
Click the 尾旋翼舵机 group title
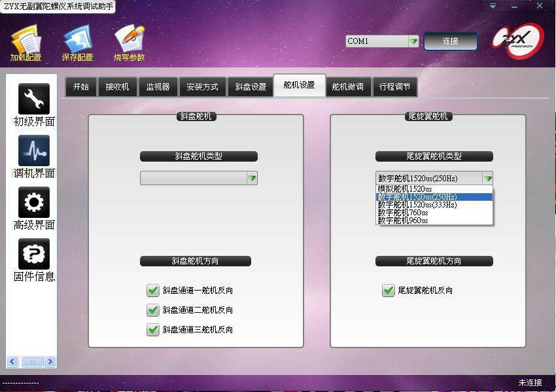point(428,116)
